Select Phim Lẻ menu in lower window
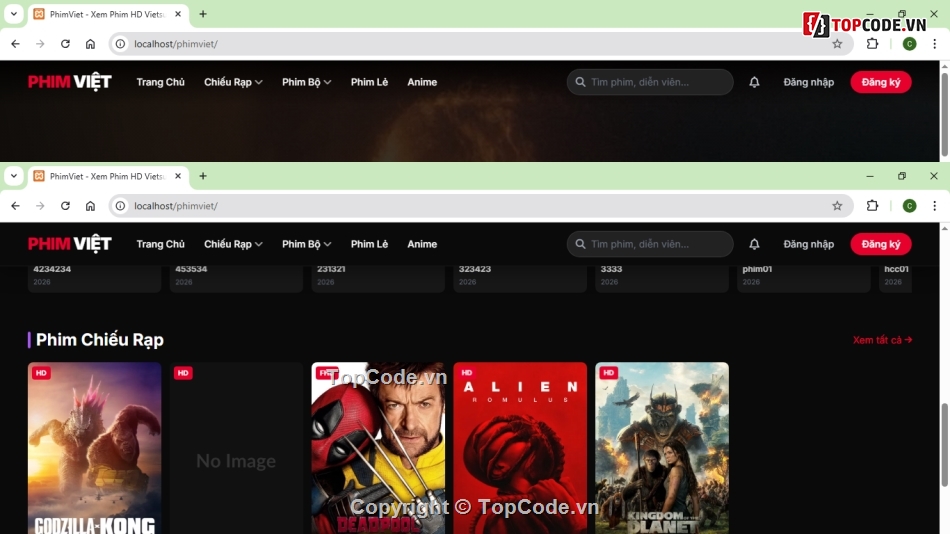 370,244
